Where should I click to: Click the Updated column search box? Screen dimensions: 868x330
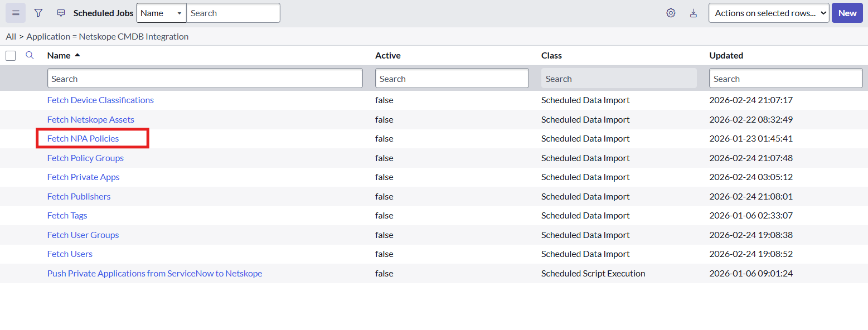coord(785,79)
